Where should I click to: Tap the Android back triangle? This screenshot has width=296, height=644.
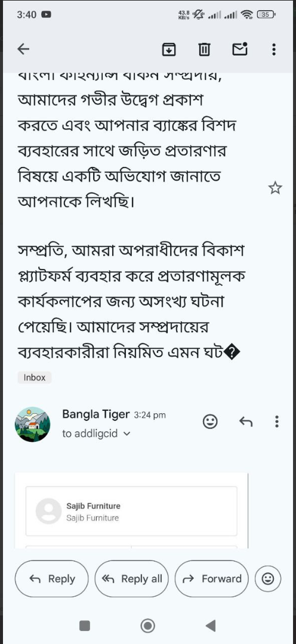pos(211,626)
